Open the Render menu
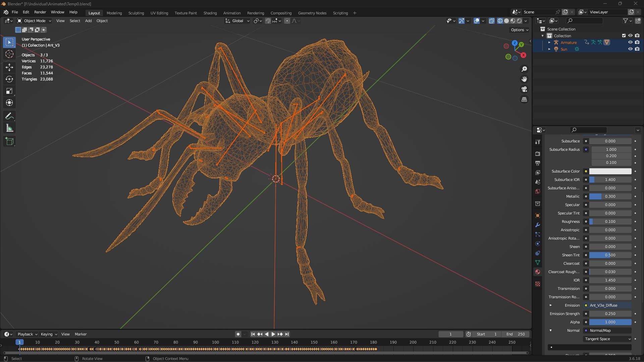 tap(40, 12)
